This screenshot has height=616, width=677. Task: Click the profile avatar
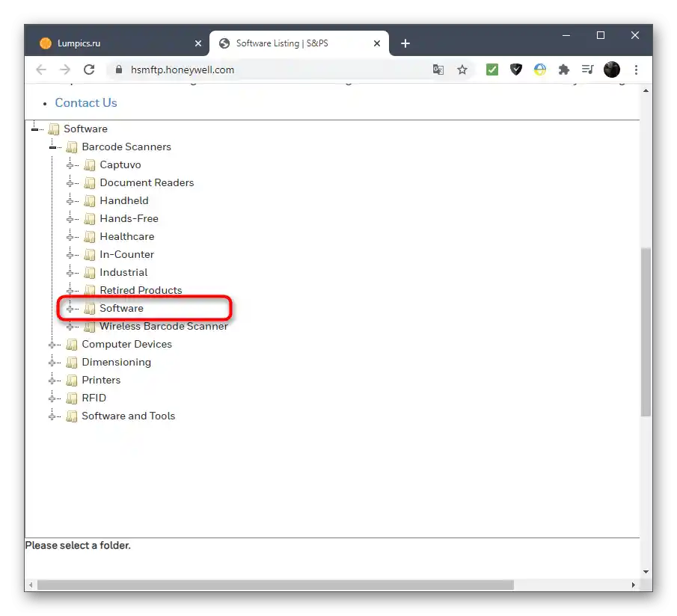pyautogui.click(x=612, y=70)
